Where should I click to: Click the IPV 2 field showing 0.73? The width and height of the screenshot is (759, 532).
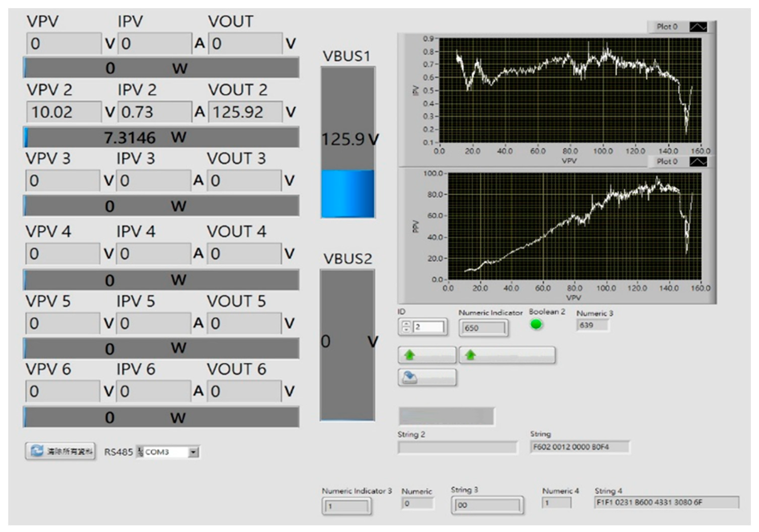pos(155,112)
